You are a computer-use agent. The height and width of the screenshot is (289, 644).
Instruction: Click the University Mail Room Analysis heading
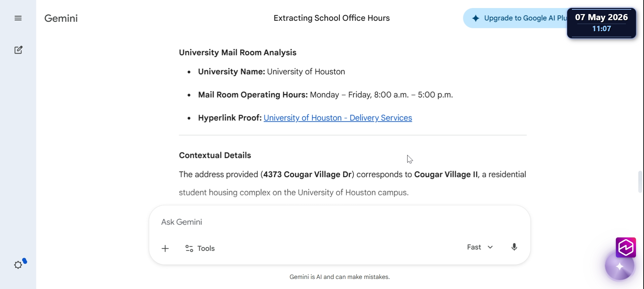point(237,53)
